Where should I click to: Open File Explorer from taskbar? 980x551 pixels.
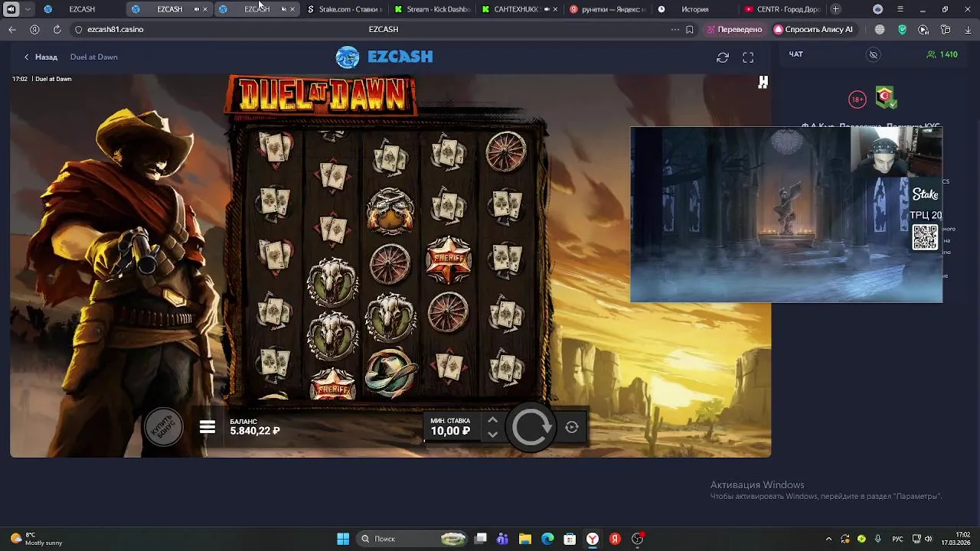coord(525,539)
